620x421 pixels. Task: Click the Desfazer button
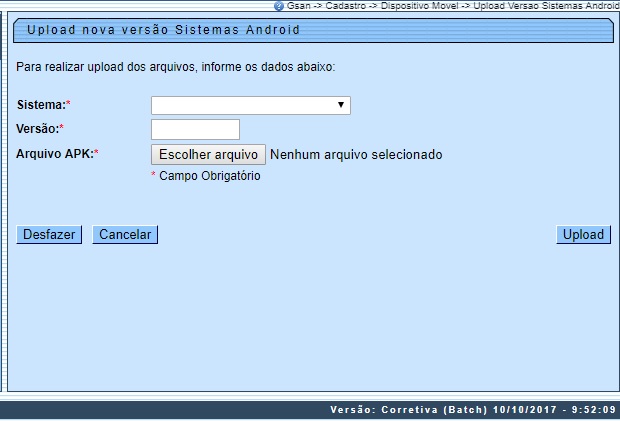[49, 234]
